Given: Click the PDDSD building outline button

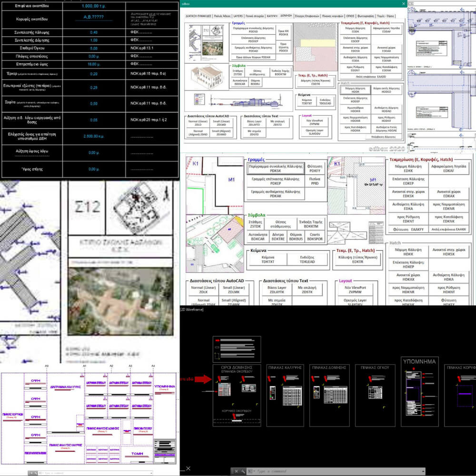Looking at the screenshot, I should (254, 30).
